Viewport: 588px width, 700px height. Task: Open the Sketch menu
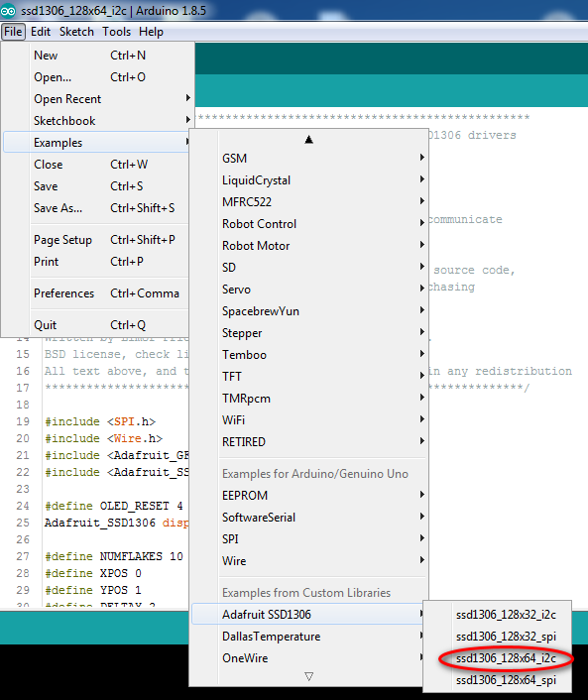(x=76, y=32)
